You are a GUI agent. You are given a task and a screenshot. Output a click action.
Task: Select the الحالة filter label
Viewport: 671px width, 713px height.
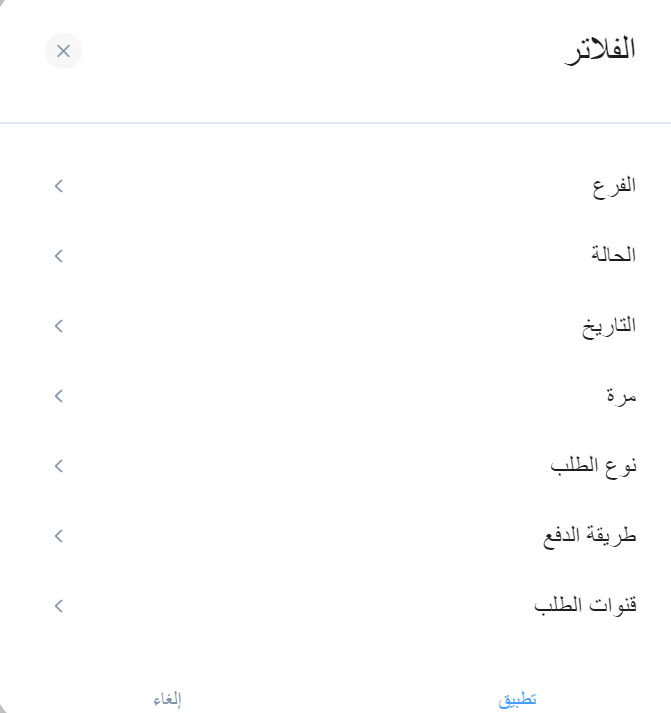coord(612,256)
